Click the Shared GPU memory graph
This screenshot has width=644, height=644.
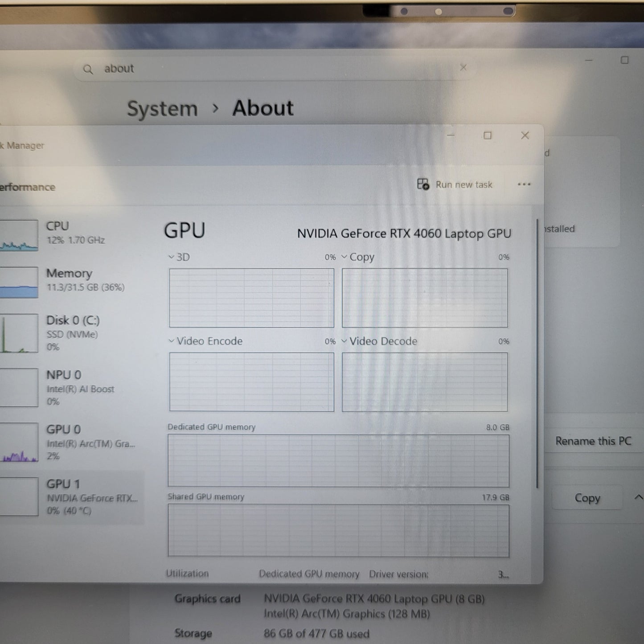point(338,530)
